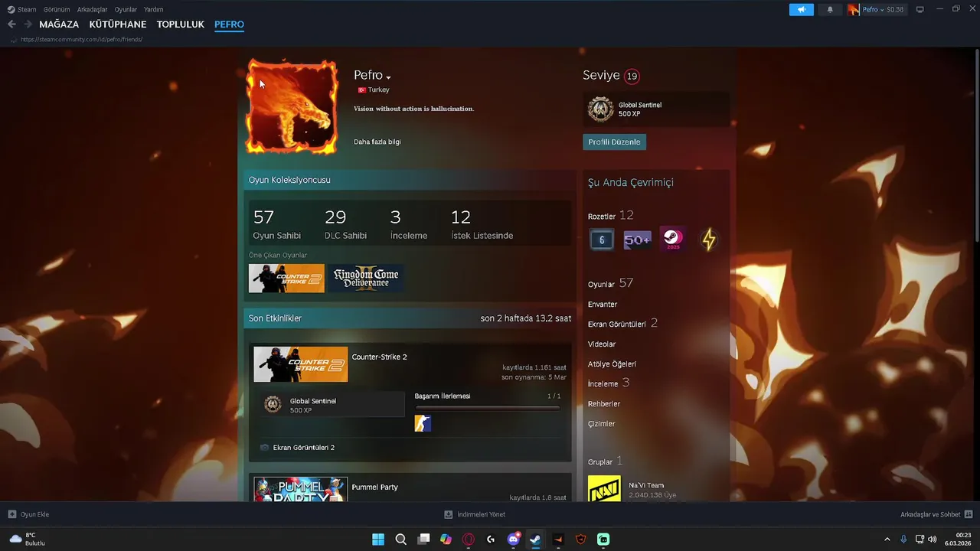Open Discord from the taskbar
Screen dimensions: 980x551
(x=514, y=540)
